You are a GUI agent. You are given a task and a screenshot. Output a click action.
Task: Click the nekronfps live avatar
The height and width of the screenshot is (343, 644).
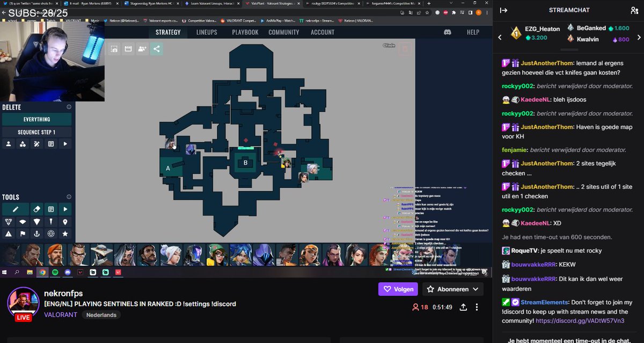(23, 304)
